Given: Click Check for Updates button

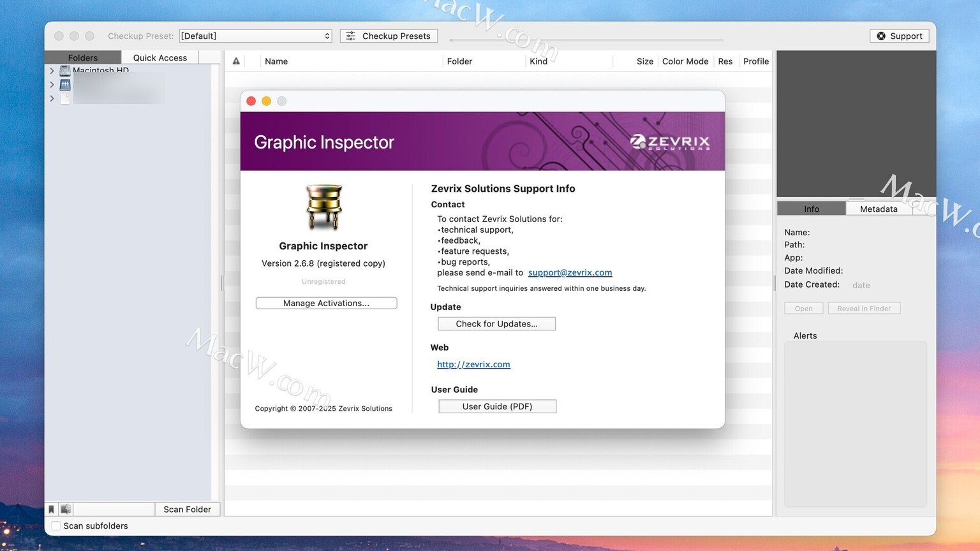Looking at the screenshot, I should tap(496, 323).
